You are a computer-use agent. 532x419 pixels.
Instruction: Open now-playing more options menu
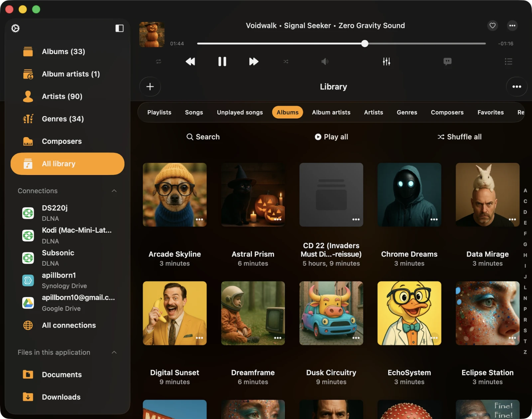pyautogui.click(x=512, y=26)
